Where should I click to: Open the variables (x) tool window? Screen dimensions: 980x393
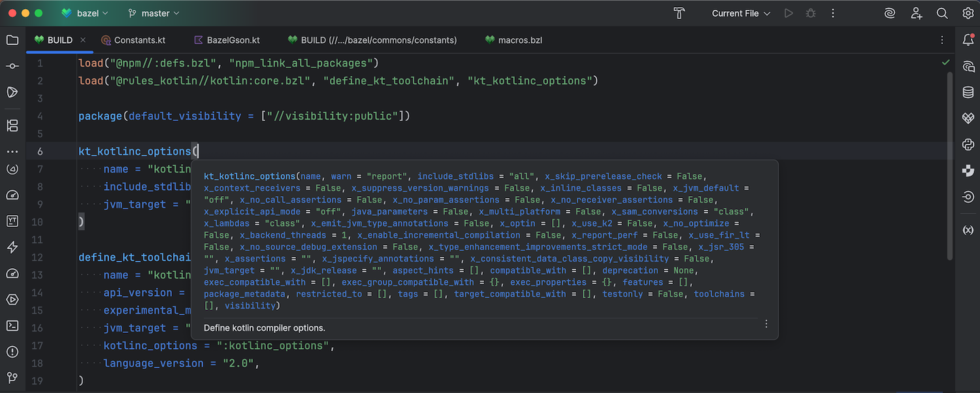click(968, 230)
